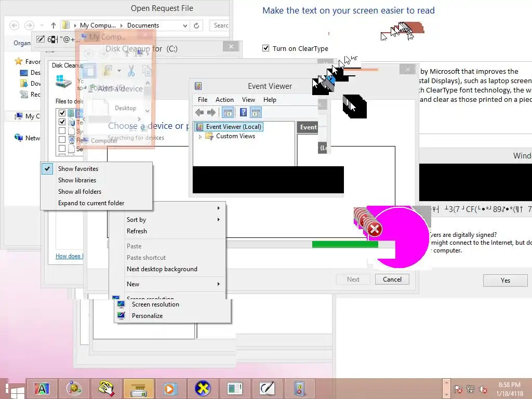Image resolution: width=532 pixels, height=399 pixels.
Task: Open the Action menu in Event Viewer
Action: (x=224, y=100)
